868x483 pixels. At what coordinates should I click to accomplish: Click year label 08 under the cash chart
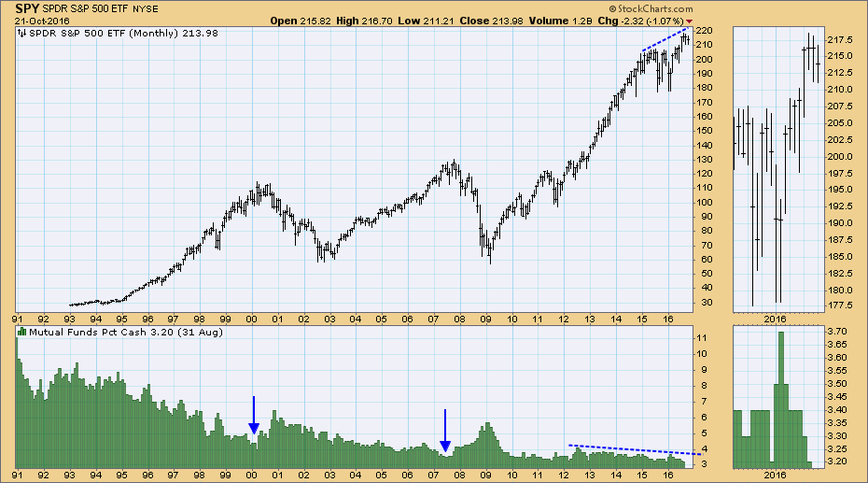(459, 476)
